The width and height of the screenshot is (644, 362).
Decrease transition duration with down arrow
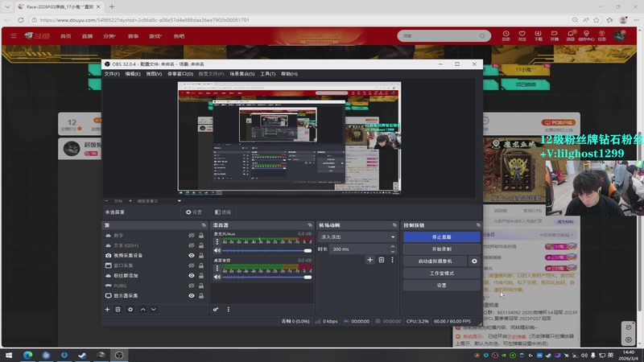(x=393, y=251)
